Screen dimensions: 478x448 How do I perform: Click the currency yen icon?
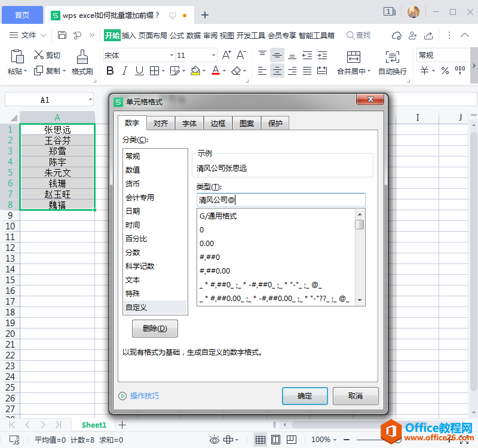[x=424, y=70]
